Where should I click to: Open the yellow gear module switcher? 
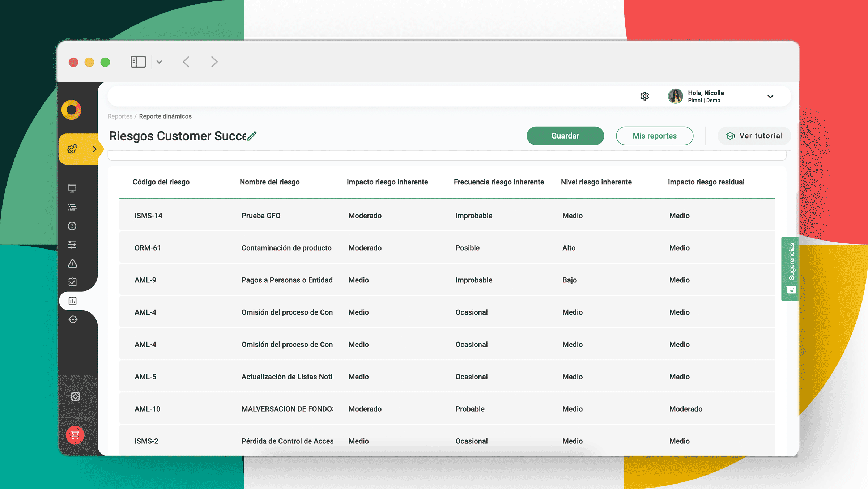72,149
